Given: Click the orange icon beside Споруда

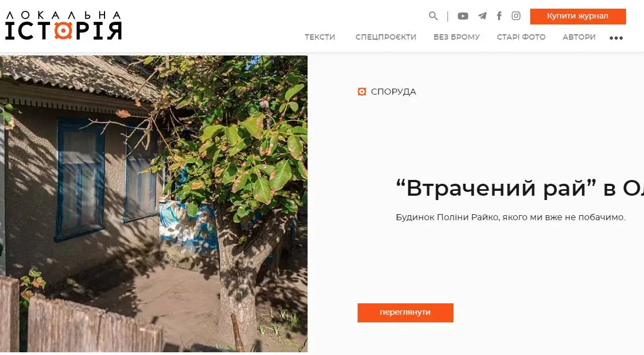Looking at the screenshot, I should click(x=362, y=91).
